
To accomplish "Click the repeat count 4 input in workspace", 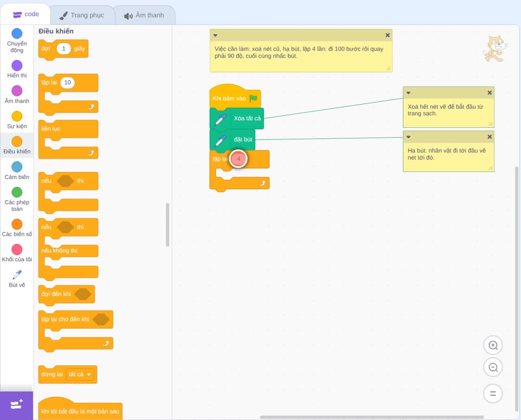I will pos(238,159).
